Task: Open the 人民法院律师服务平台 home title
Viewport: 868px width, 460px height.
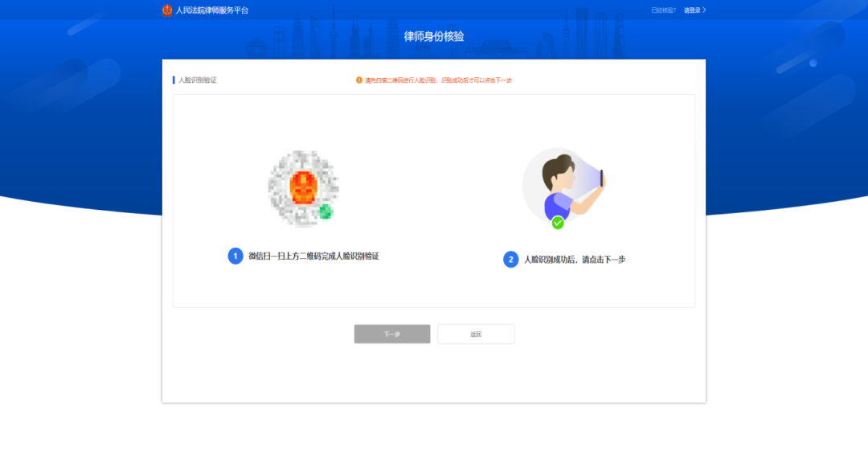Action: tap(212, 10)
